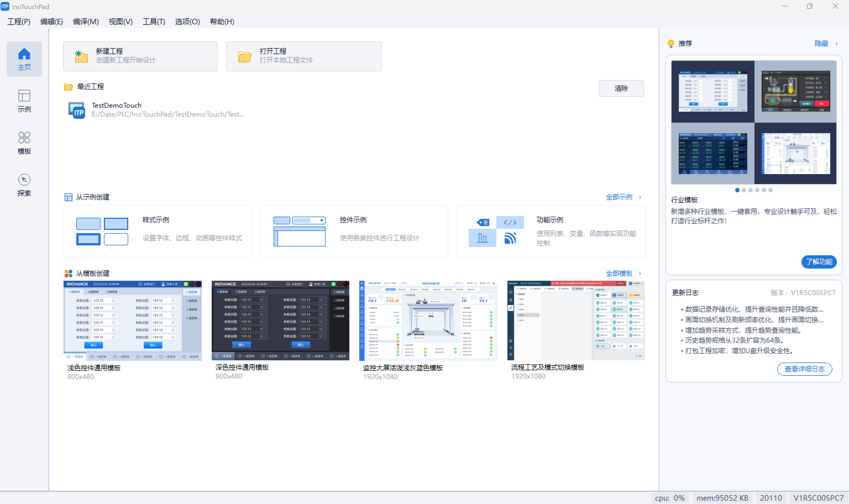This screenshot has width=849, height=504.
Task: Click the 新建工程 new project icon
Action: click(81, 56)
